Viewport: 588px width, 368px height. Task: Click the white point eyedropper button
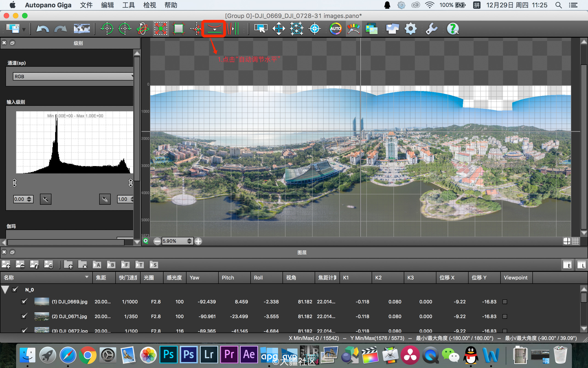(x=105, y=199)
